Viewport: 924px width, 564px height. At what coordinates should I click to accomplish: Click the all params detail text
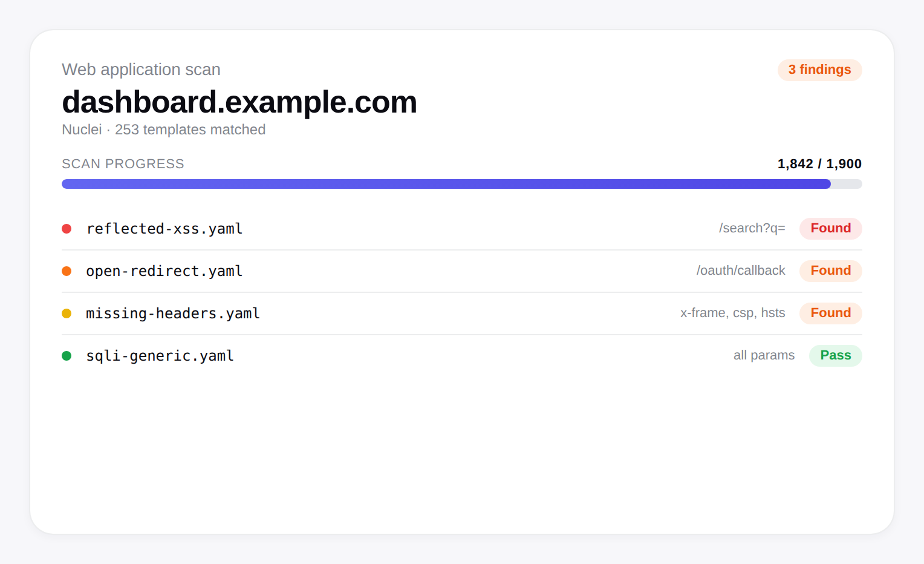click(764, 356)
